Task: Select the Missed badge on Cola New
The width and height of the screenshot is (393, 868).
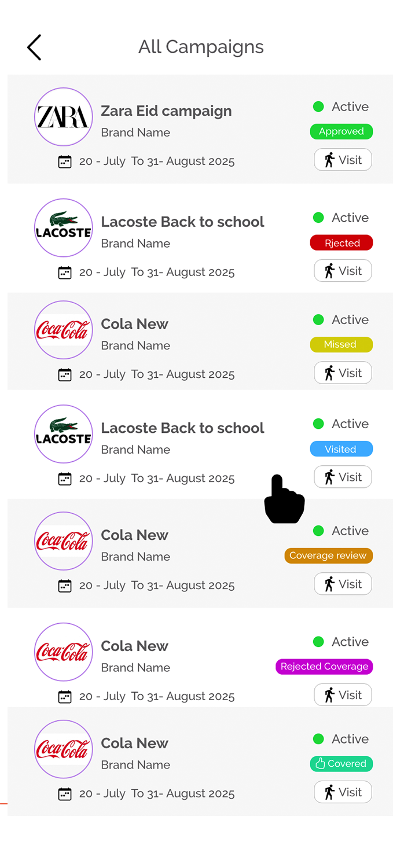Action: coord(341,344)
